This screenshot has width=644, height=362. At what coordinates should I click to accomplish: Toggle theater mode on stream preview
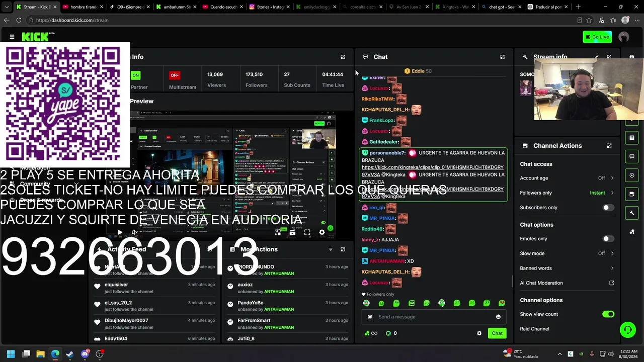coord(292,232)
